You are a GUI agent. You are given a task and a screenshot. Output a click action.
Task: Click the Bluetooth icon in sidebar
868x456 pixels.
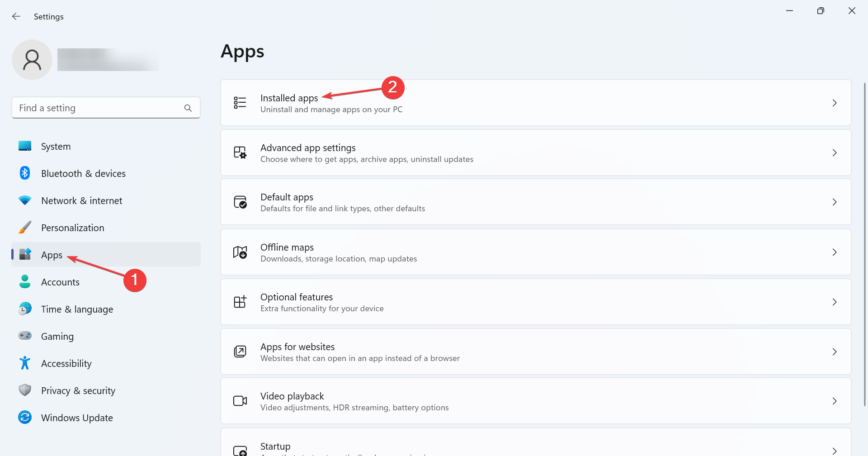[x=25, y=173]
